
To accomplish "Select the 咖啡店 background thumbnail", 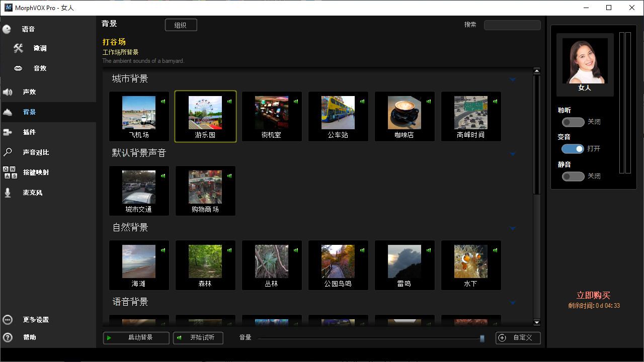I will (405, 116).
